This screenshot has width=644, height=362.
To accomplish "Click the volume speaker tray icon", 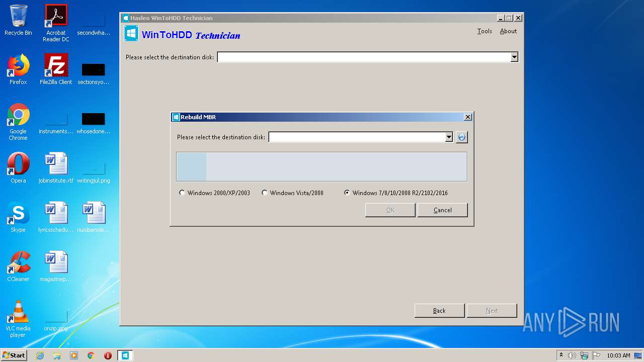I will tap(572, 355).
